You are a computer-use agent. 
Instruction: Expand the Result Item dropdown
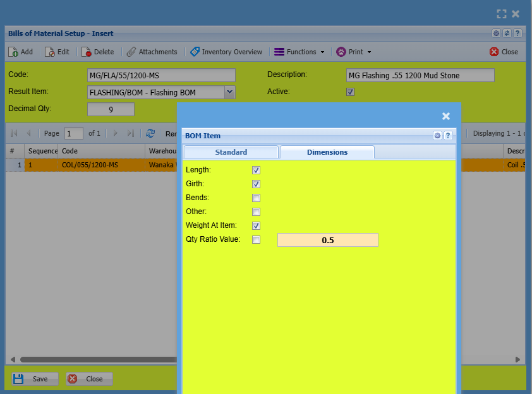point(230,92)
